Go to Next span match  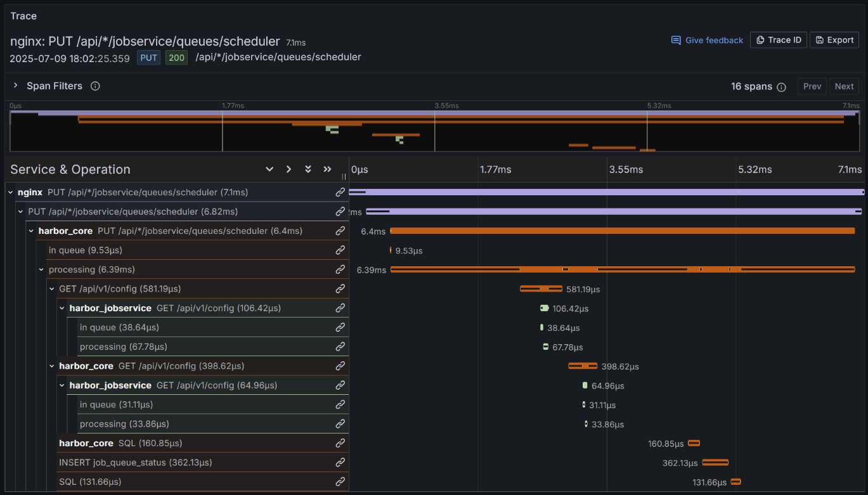[844, 86]
